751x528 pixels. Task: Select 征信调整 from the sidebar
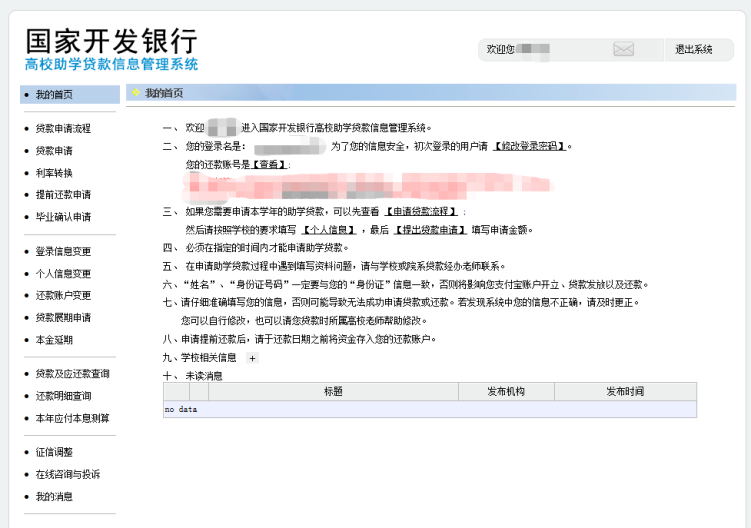(x=54, y=452)
